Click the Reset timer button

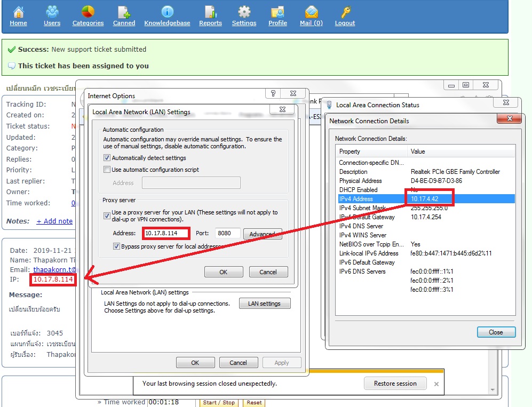point(254,403)
